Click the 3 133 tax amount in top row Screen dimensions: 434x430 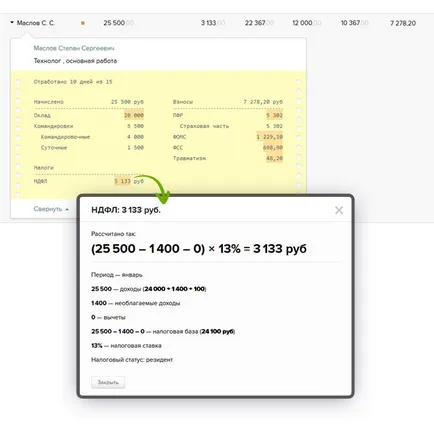[x=213, y=23]
